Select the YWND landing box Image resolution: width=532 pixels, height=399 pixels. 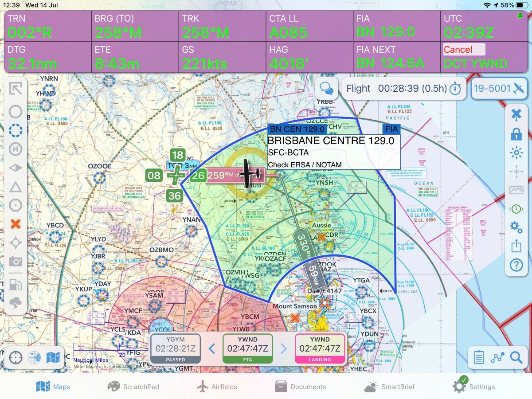click(x=320, y=348)
